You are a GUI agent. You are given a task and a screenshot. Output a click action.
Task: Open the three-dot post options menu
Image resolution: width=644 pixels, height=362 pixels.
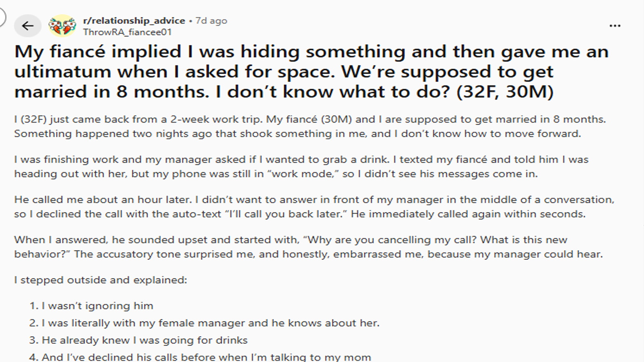(x=615, y=26)
